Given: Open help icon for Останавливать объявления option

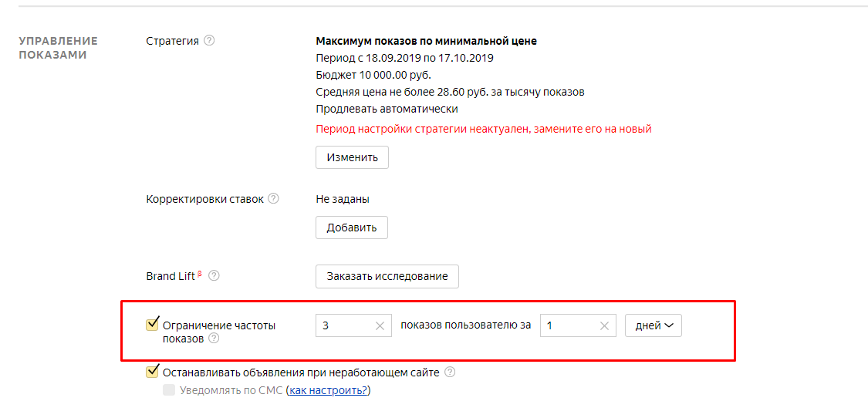Looking at the screenshot, I should tap(450, 372).
